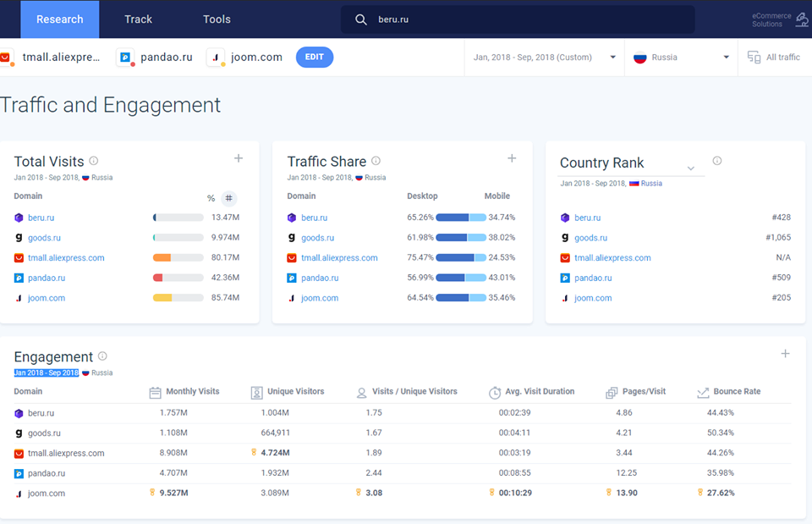
Task: Switch Total Visits to number view
Action: point(228,199)
